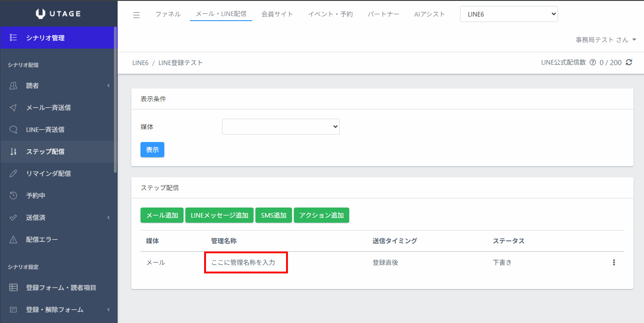The width and height of the screenshot is (644, 323).
Task: Click the 送信済 checkmark icon
Action: pyautogui.click(x=13, y=218)
